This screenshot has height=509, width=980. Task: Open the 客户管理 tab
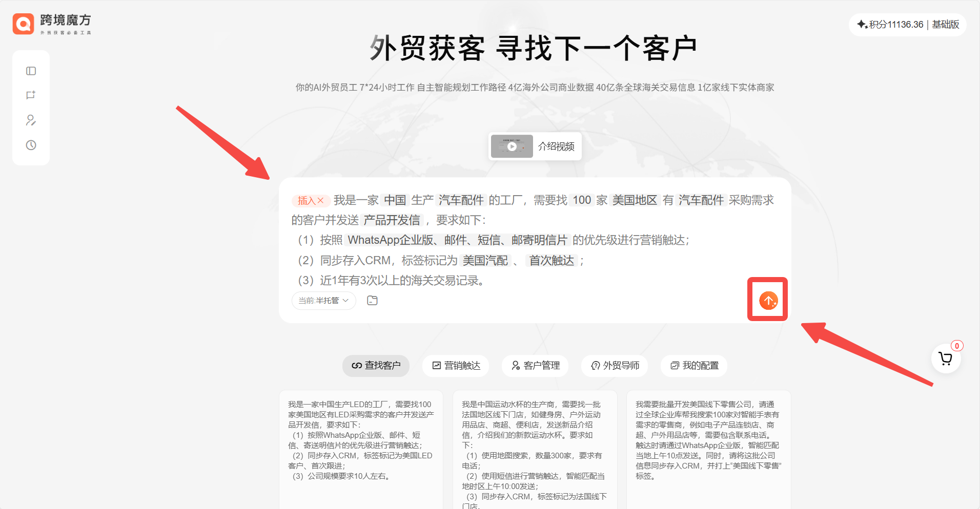tap(535, 366)
